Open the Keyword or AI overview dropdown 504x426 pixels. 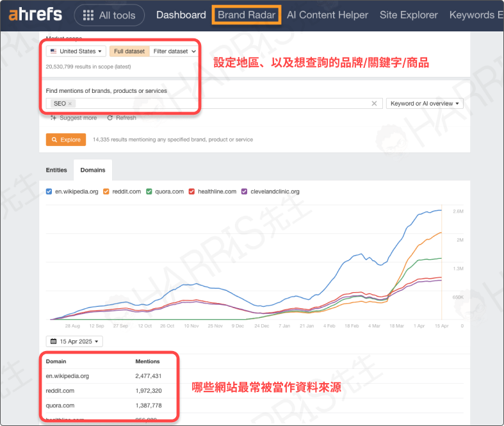coord(425,104)
